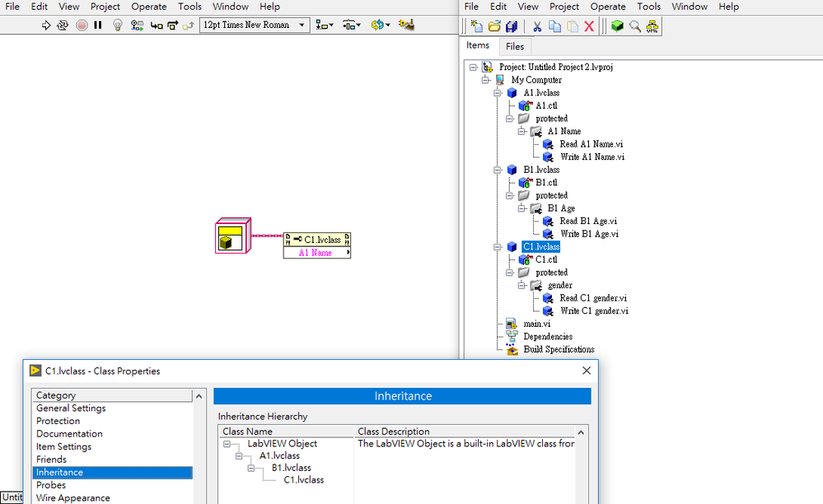Click the red Abort Execution button

point(82,26)
